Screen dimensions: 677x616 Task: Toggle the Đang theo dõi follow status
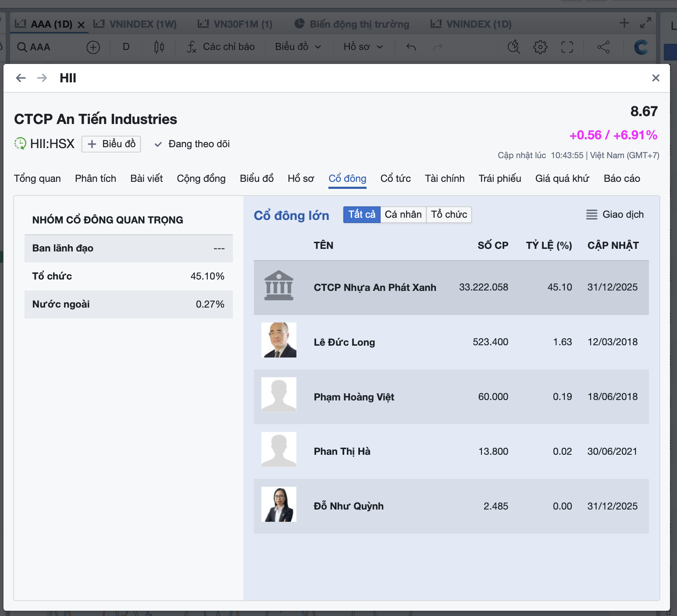pos(192,144)
